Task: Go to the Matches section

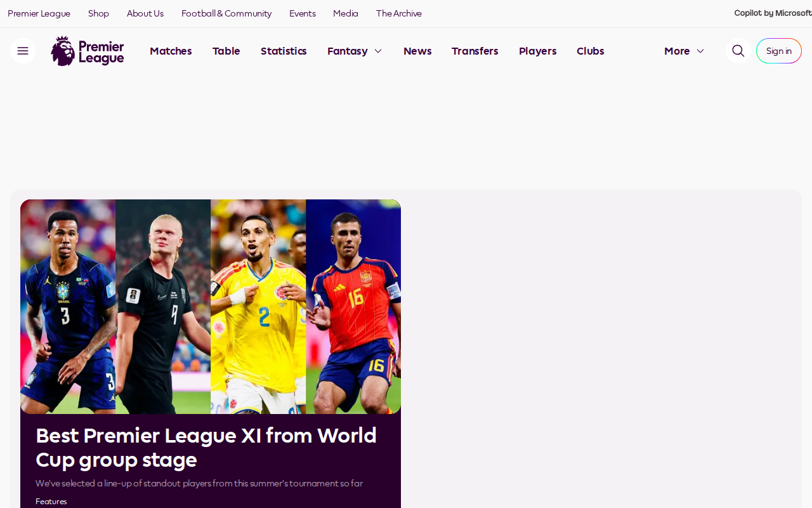Action: click(x=171, y=51)
